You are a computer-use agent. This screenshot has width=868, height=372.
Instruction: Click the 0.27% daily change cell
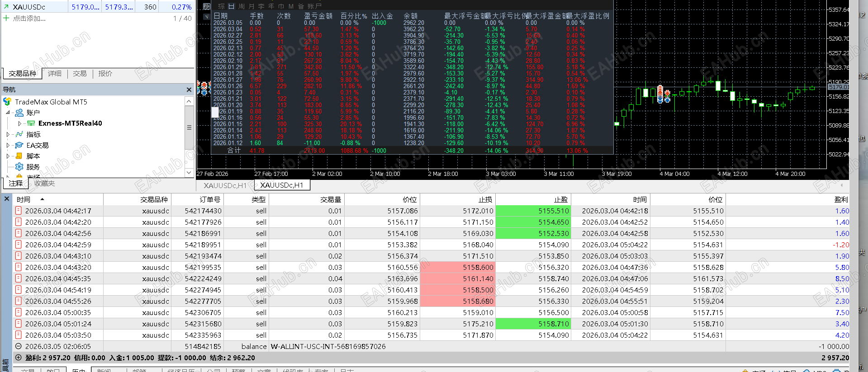tap(181, 7)
